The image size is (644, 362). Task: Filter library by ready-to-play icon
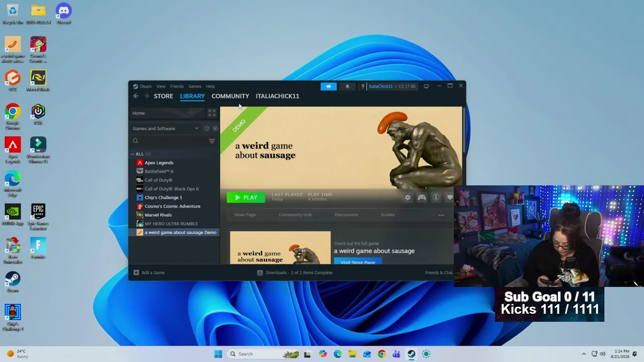coord(215,128)
